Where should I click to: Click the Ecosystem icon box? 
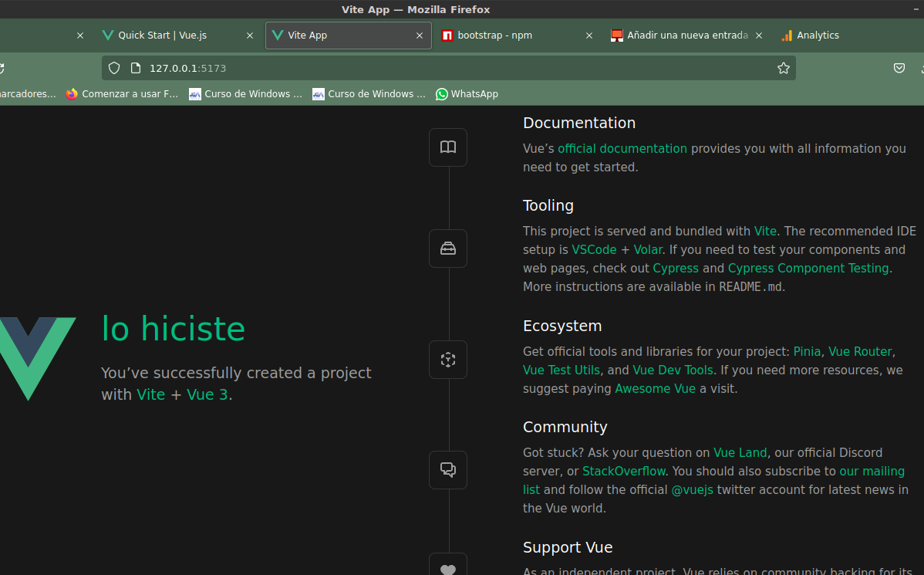(x=448, y=360)
